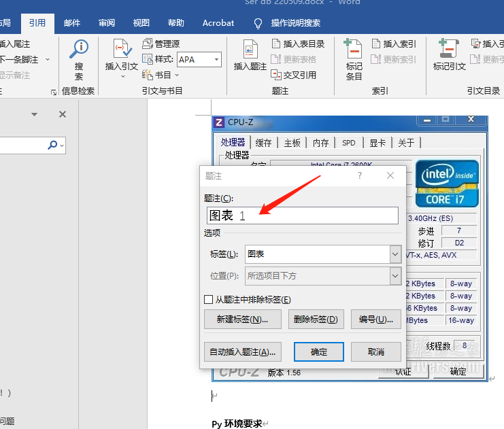Click 新建标签(N) button
This screenshot has height=429, width=504.
click(243, 319)
